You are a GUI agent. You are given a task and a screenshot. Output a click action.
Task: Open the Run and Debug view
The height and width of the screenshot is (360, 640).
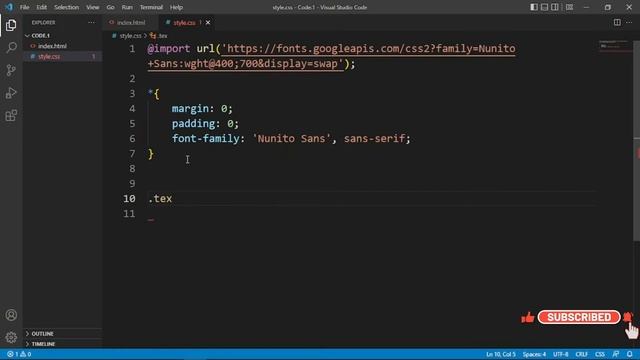pyautogui.click(x=11, y=93)
